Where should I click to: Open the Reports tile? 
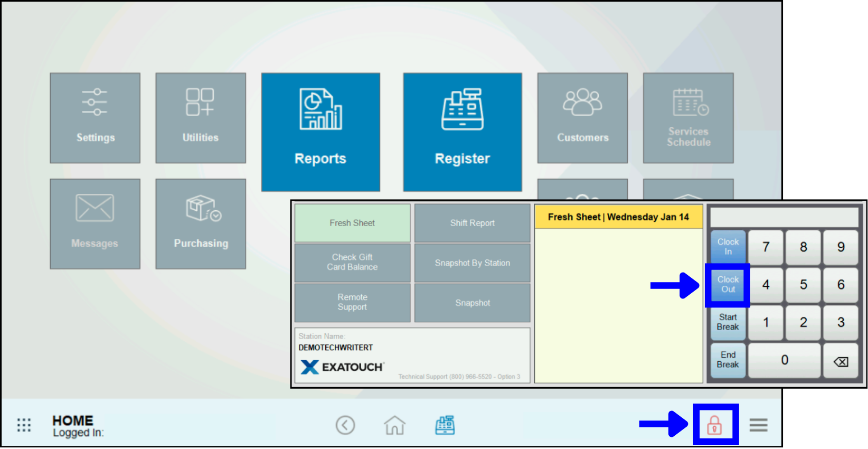[320, 132]
